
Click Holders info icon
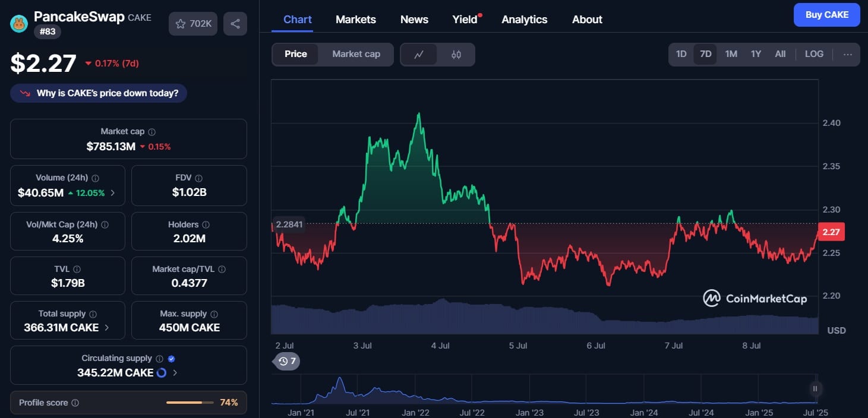[206, 225]
